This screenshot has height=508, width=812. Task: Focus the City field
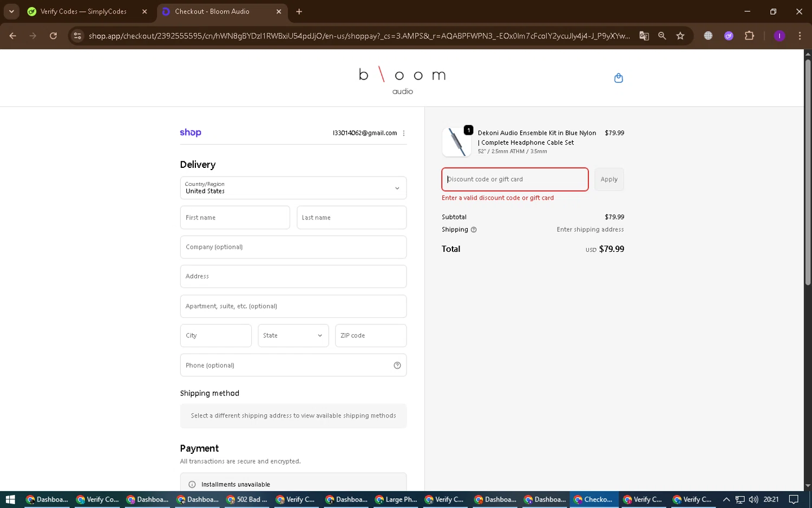pyautogui.click(x=216, y=336)
